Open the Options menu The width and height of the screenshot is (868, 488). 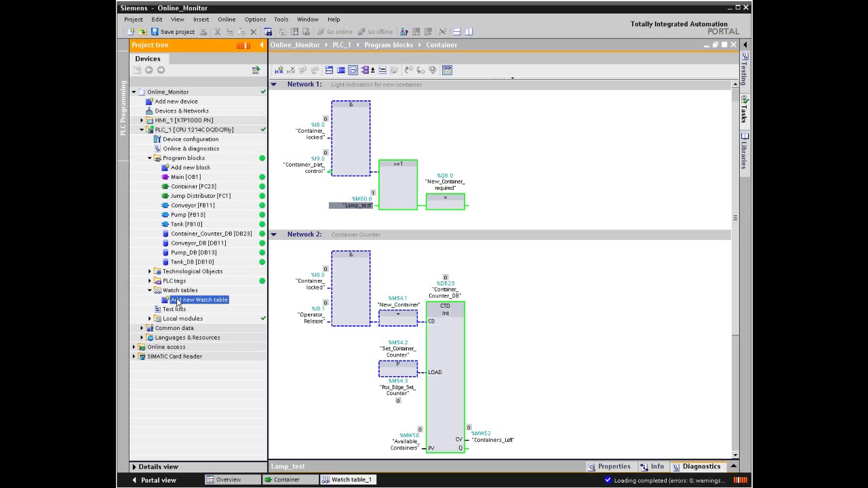click(255, 19)
